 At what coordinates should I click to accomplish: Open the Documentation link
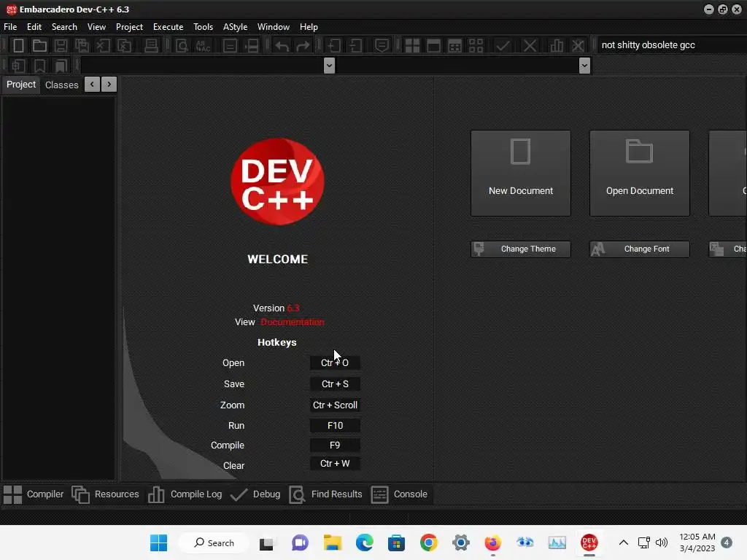tap(292, 322)
